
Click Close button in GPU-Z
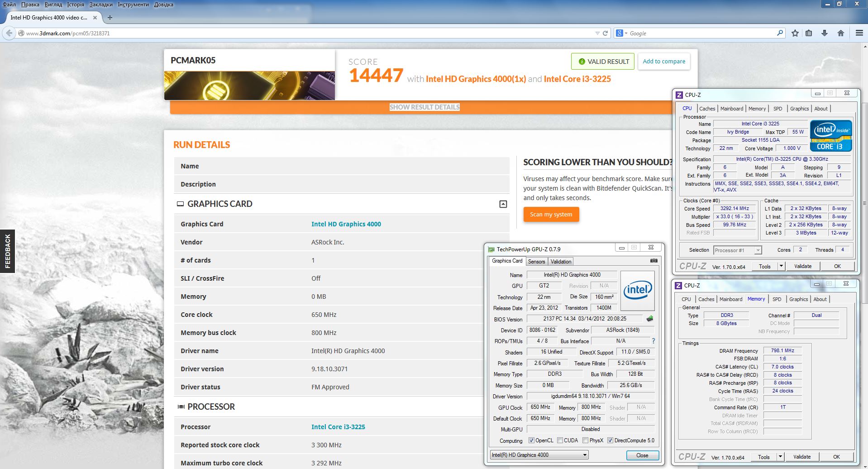point(642,455)
